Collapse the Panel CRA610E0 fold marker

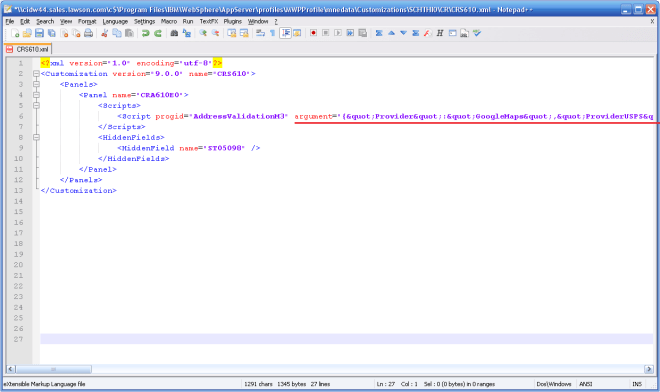[36, 95]
